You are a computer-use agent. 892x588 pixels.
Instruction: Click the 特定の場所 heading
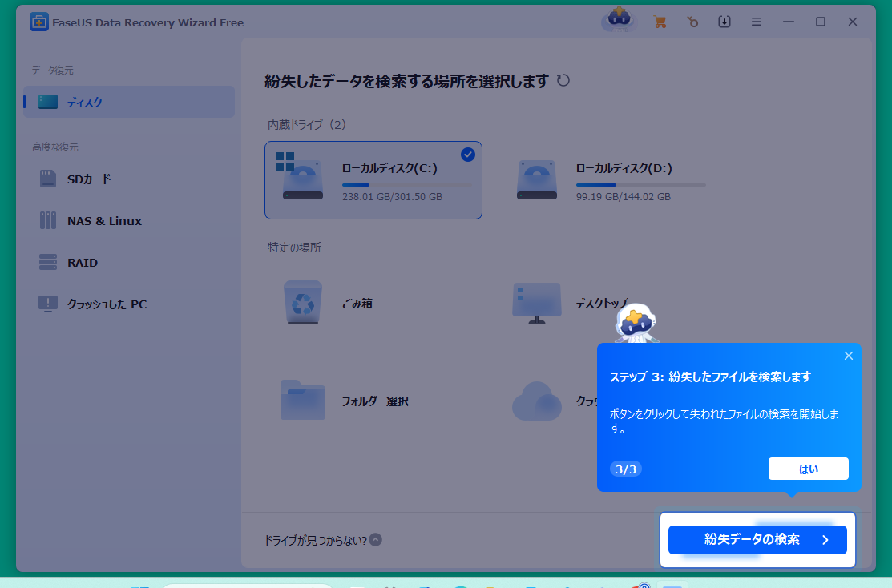[x=295, y=248]
